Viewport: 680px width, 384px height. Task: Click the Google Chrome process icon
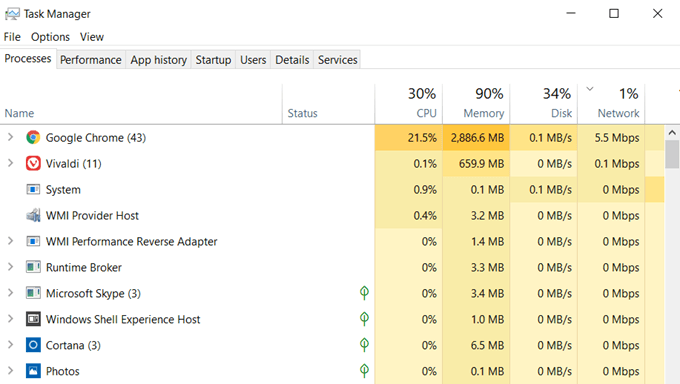[x=33, y=138]
